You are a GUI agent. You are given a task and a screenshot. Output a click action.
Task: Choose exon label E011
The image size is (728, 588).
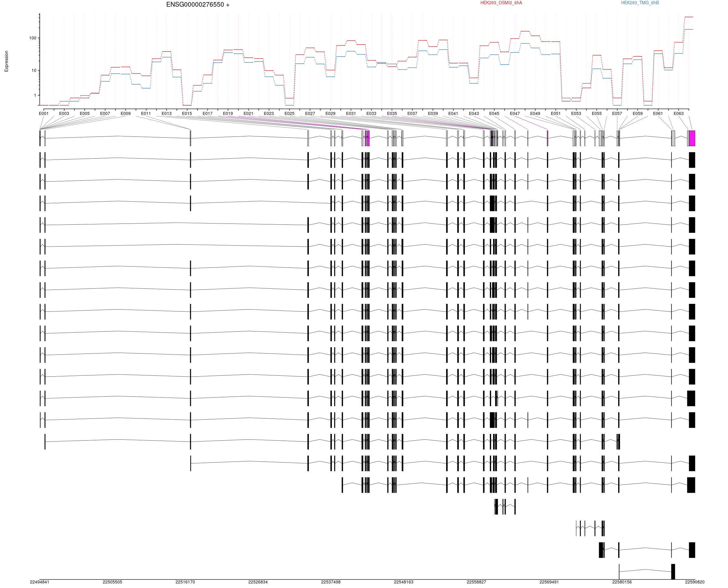146,113
